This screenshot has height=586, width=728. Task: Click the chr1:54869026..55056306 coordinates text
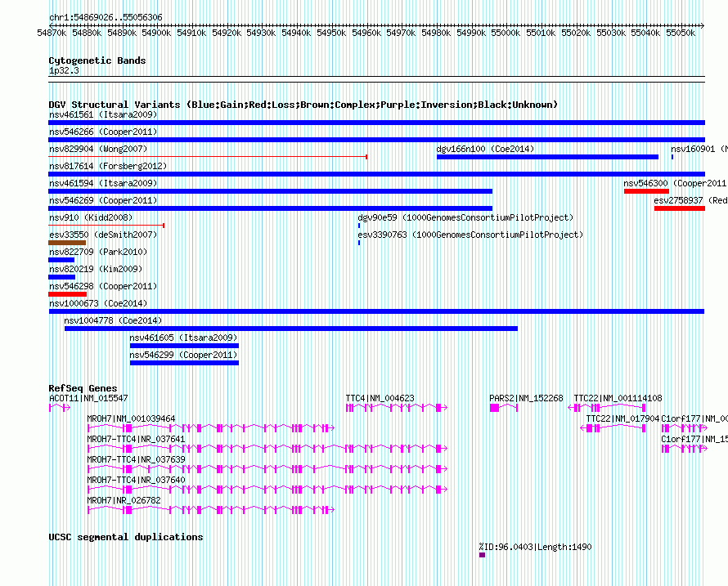[106, 18]
